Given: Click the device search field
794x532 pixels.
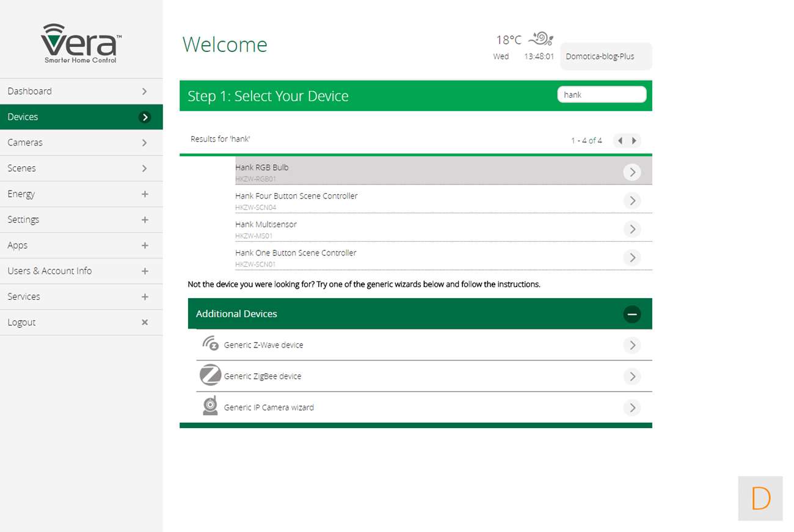Looking at the screenshot, I should tap(601, 95).
